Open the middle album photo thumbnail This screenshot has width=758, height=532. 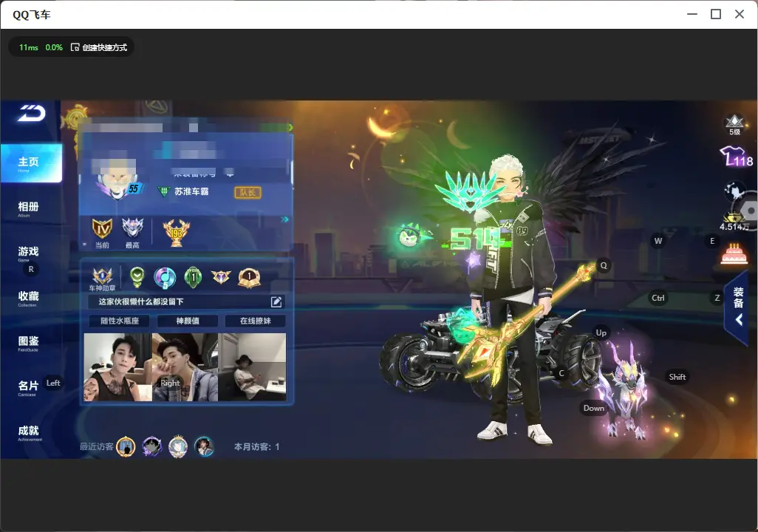185,367
